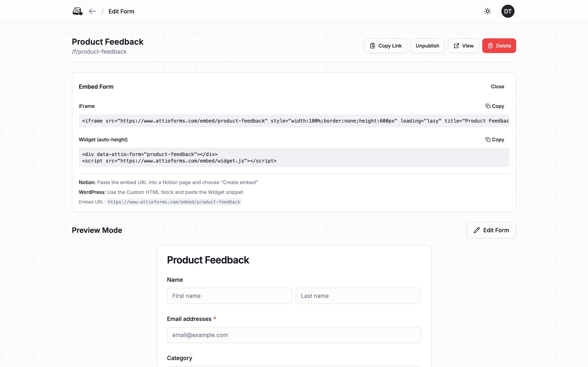588x367 pixels.
Task: Click the /f/product-feedback form path
Action: click(99, 52)
